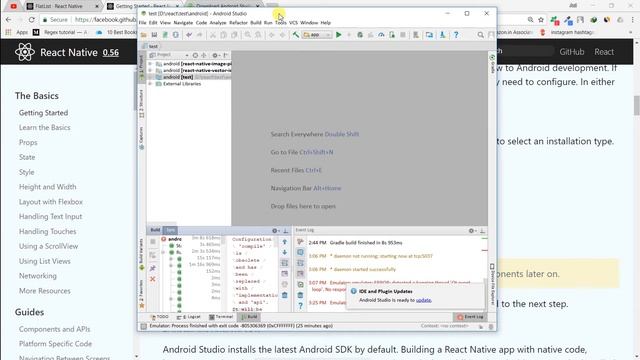Click the red X in Build sidebar
This screenshot has height=360, width=640.
[153, 279]
